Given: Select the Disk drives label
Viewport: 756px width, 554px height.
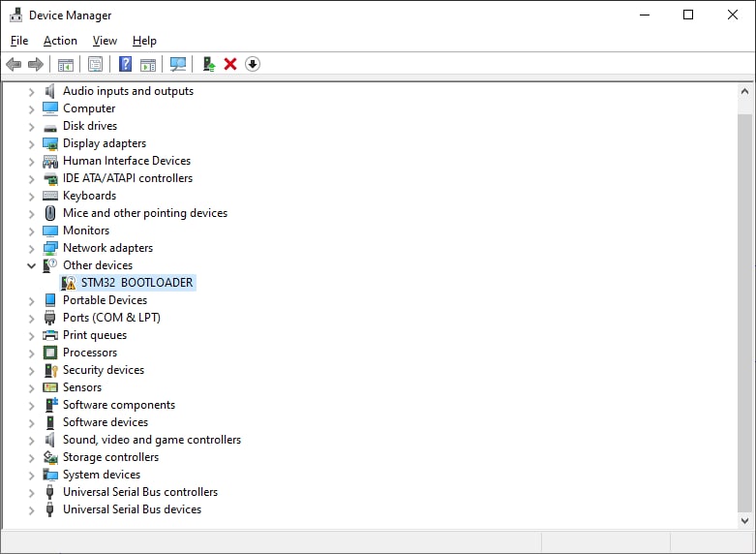Looking at the screenshot, I should pyautogui.click(x=90, y=126).
